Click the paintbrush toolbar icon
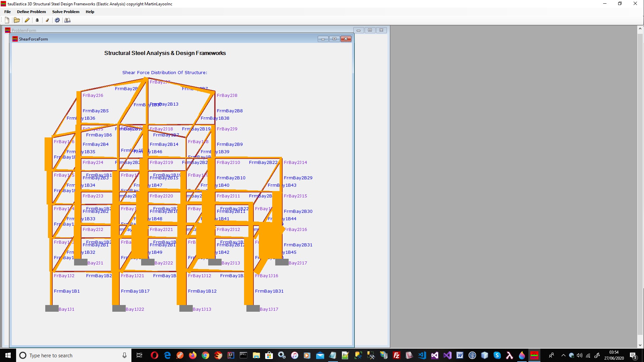 click(47, 20)
